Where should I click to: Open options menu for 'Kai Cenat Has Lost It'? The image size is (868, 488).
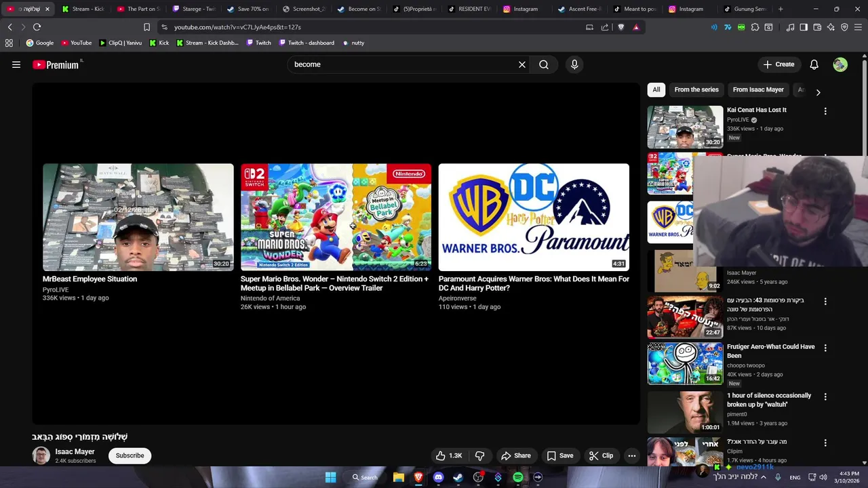point(825,111)
